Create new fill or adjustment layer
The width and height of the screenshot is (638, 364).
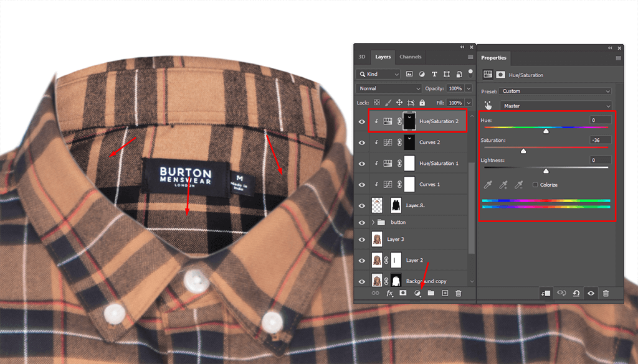click(x=417, y=293)
